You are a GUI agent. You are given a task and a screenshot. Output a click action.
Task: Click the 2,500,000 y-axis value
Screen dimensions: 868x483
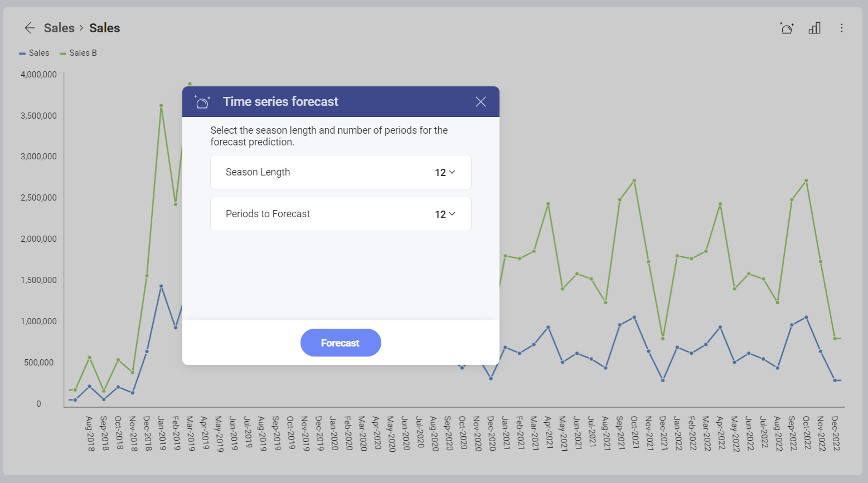point(38,198)
